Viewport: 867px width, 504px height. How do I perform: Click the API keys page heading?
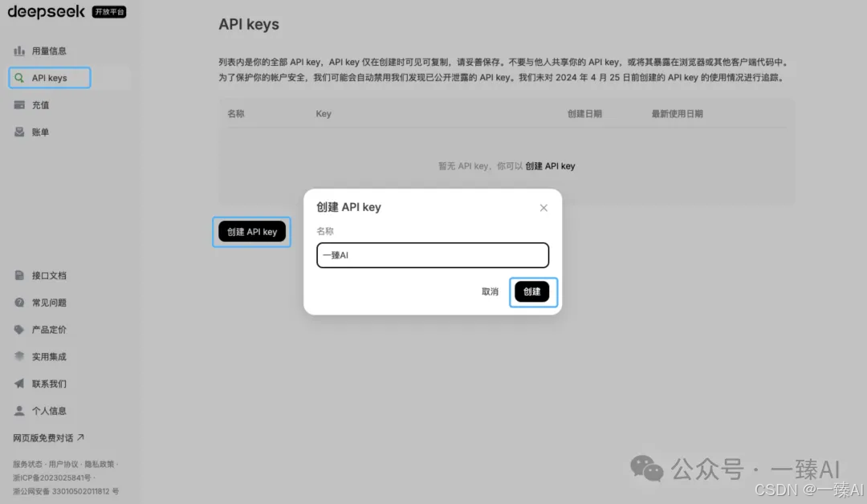pyautogui.click(x=249, y=24)
